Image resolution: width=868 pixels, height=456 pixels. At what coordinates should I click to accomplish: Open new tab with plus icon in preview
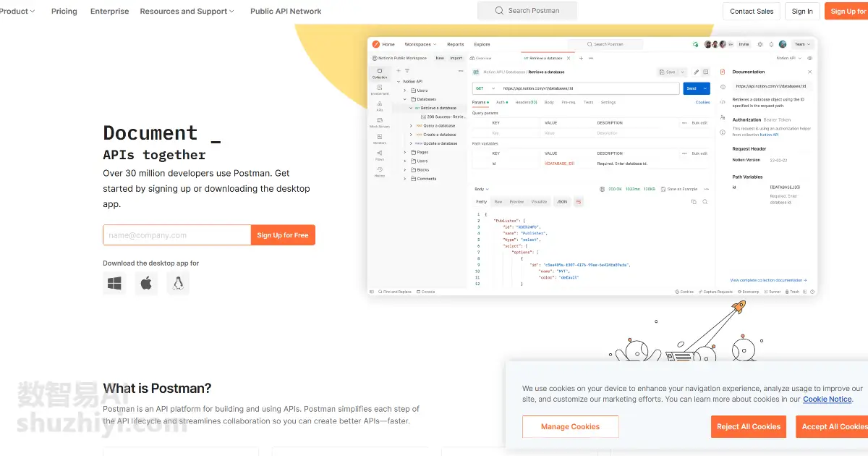point(581,58)
